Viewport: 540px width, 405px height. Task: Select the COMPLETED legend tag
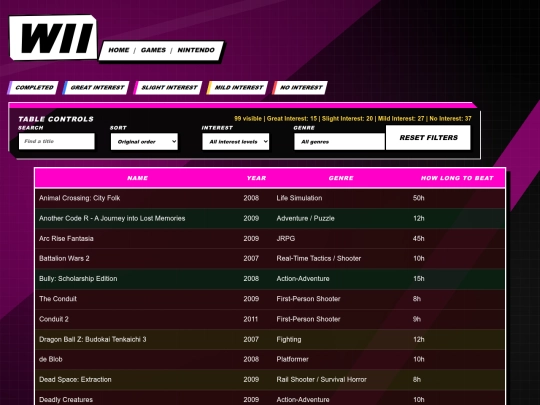(x=33, y=87)
